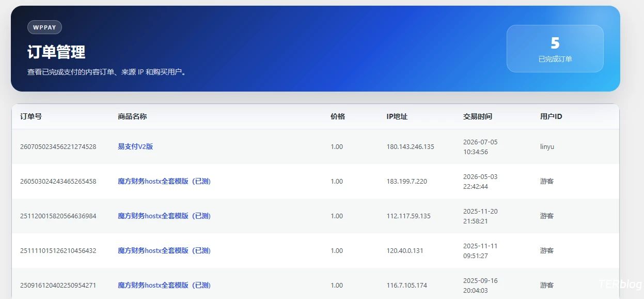Click the 用户ID column header
Screen dimensions: 644x299
551,116
